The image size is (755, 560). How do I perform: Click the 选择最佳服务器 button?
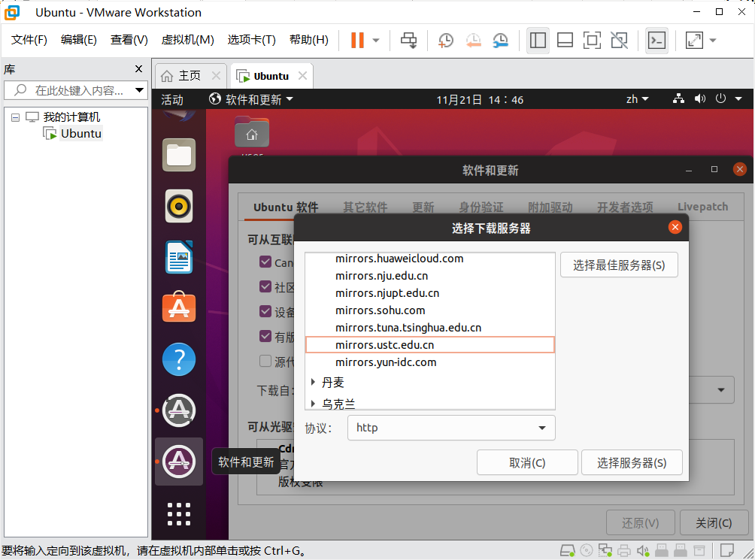[618, 265]
